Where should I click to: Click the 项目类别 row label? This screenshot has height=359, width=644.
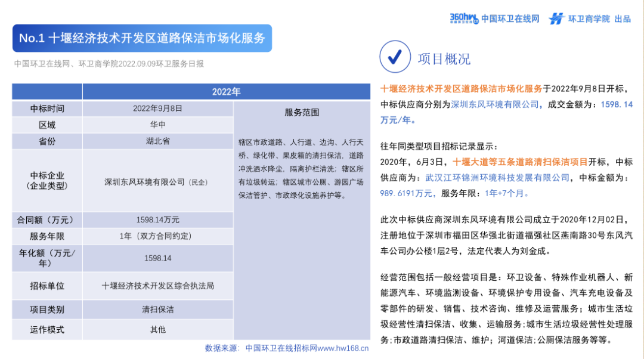(x=47, y=310)
